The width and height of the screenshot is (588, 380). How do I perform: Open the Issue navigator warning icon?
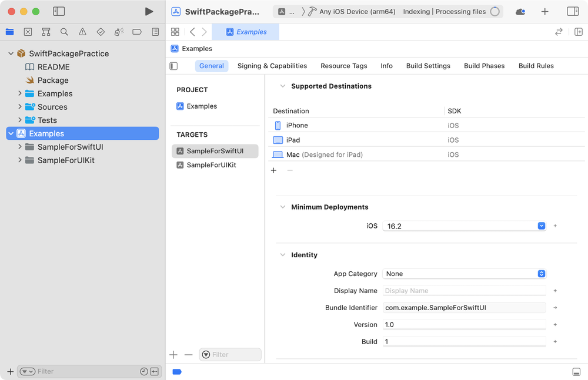82,32
